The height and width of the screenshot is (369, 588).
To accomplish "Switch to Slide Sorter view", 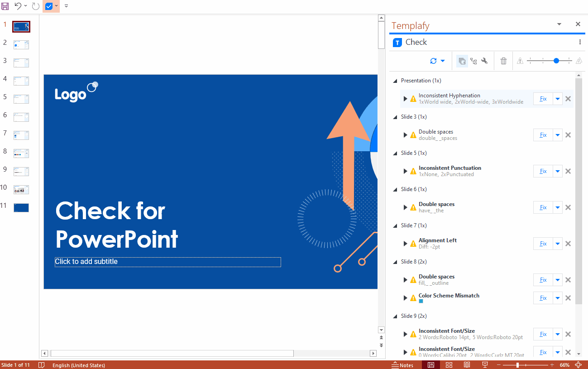I will coord(449,364).
